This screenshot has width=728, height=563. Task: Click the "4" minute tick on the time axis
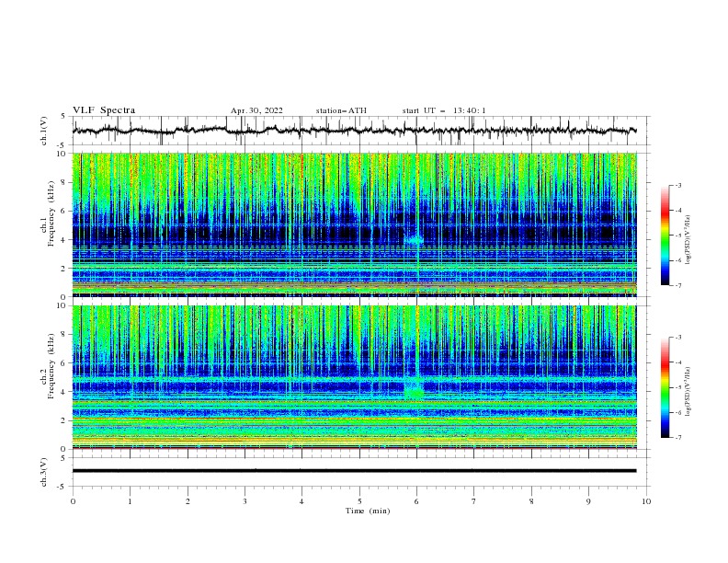tap(301, 501)
